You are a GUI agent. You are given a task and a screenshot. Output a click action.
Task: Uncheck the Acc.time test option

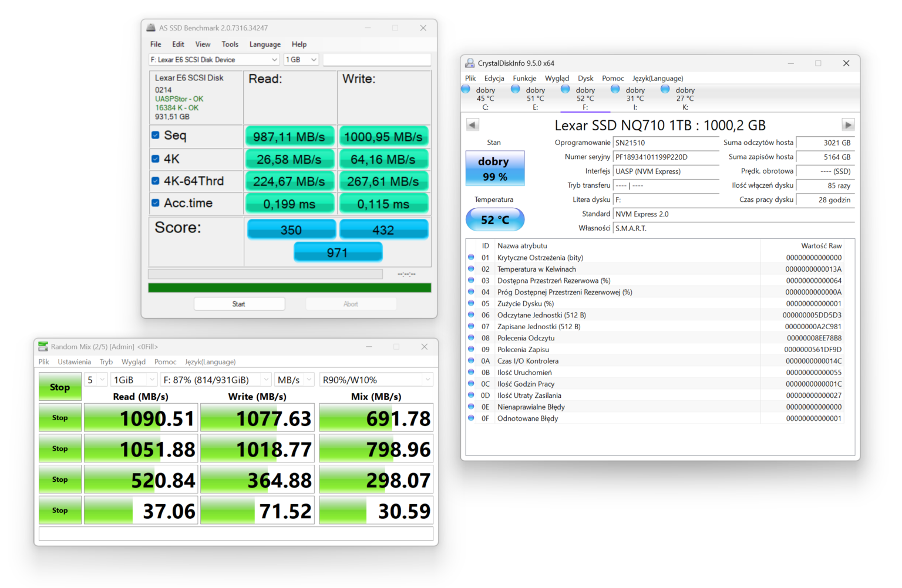(x=155, y=202)
